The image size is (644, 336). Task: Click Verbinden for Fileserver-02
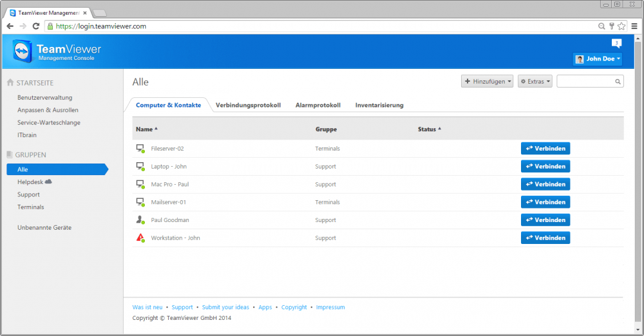click(x=545, y=148)
